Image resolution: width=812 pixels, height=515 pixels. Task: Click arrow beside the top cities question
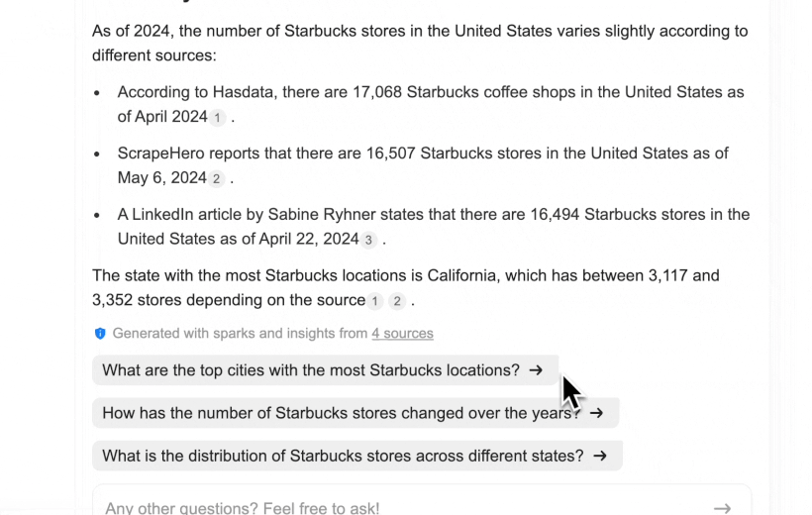(x=536, y=370)
